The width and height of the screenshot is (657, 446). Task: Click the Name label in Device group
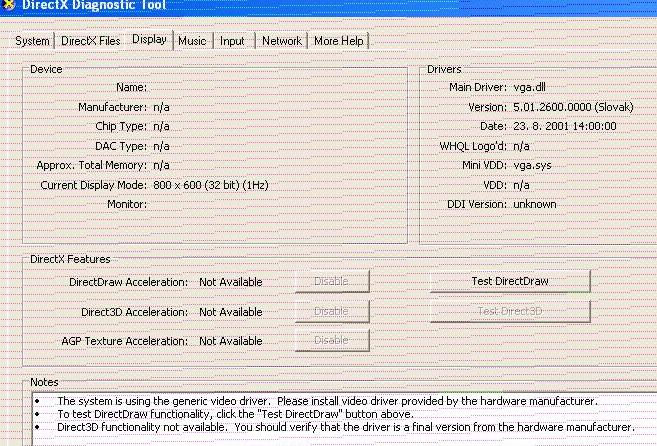pos(132,87)
